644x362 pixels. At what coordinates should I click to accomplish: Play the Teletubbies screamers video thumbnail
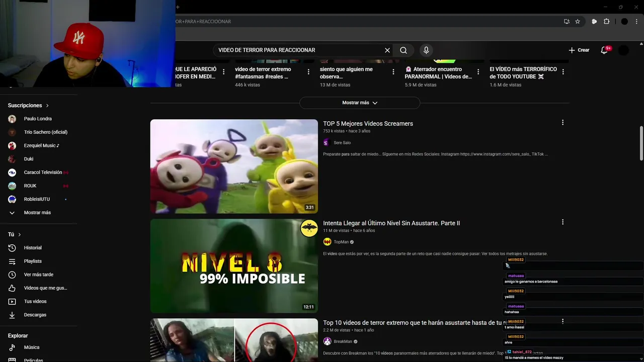pyautogui.click(x=234, y=166)
